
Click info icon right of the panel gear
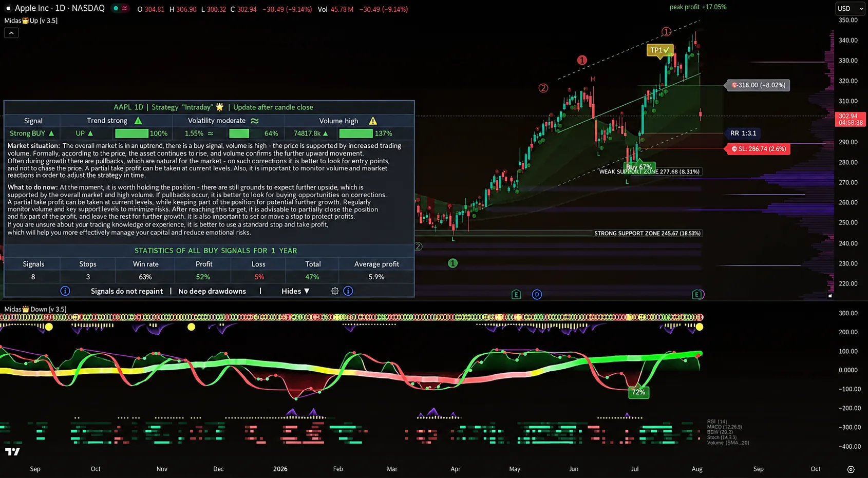pos(348,291)
